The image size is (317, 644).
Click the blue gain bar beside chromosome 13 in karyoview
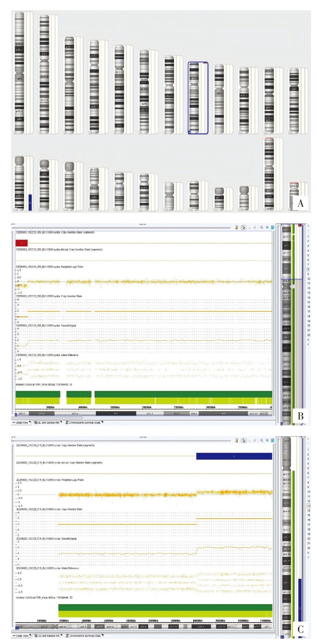(30, 201)
